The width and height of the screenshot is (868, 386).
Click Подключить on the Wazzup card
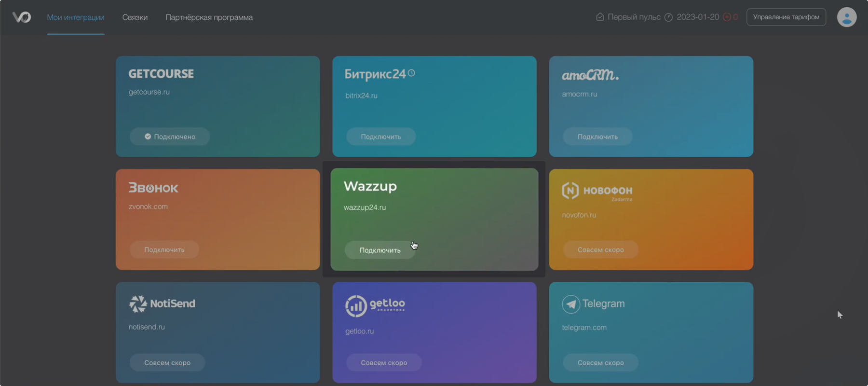[x=380, y=250]
